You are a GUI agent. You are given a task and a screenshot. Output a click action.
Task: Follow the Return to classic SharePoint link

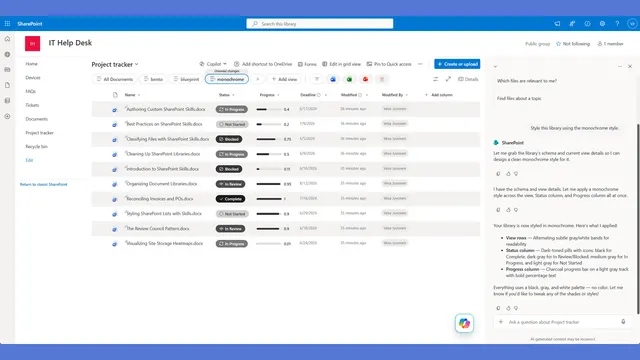coord(44,184)
